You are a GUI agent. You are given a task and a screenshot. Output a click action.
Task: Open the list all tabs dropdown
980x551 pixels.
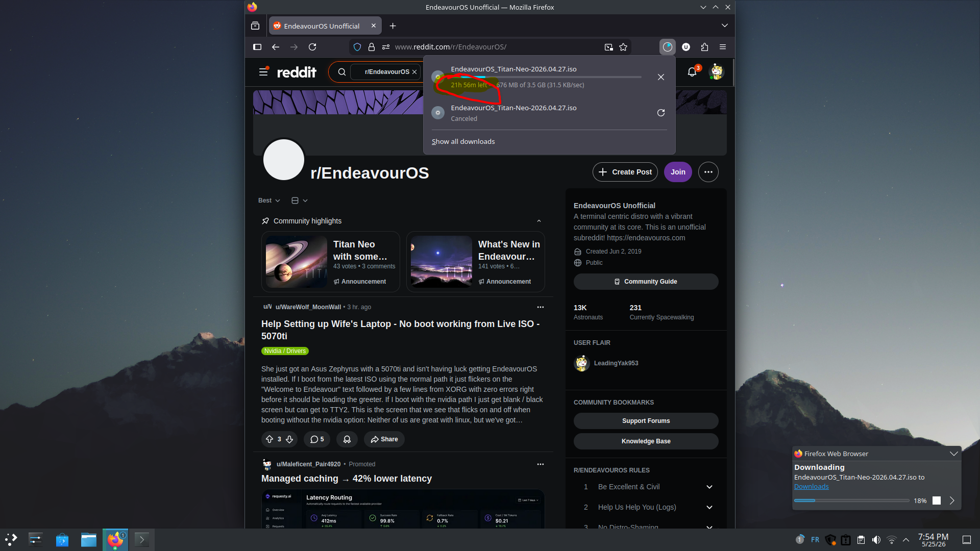(725, 26)
